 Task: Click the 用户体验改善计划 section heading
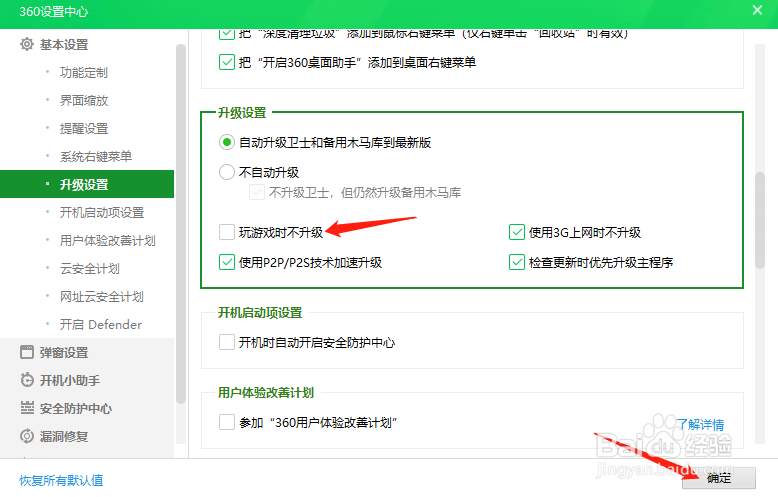(266, 392)
